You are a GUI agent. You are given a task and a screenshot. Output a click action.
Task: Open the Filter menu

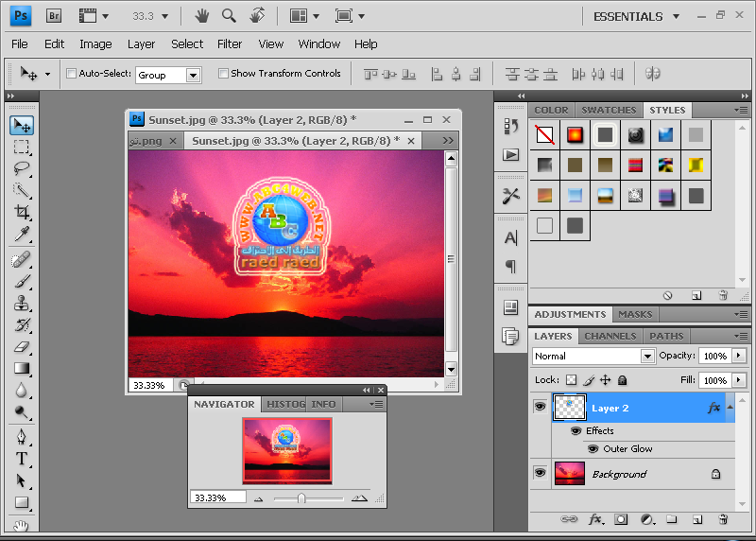click(x=230, y=44)
